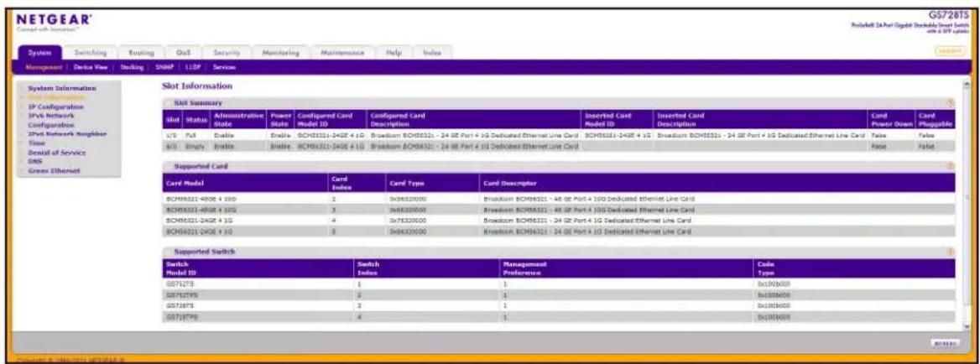Screen dimensions: 980x364
Task: Open System Information in sidebar
Action: pyautogui.click(x=61, y=89)
